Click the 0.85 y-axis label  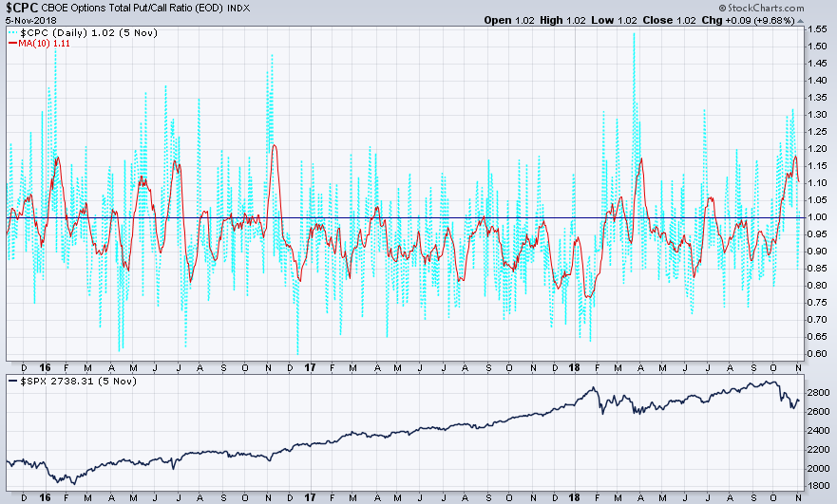pos(817,269)
